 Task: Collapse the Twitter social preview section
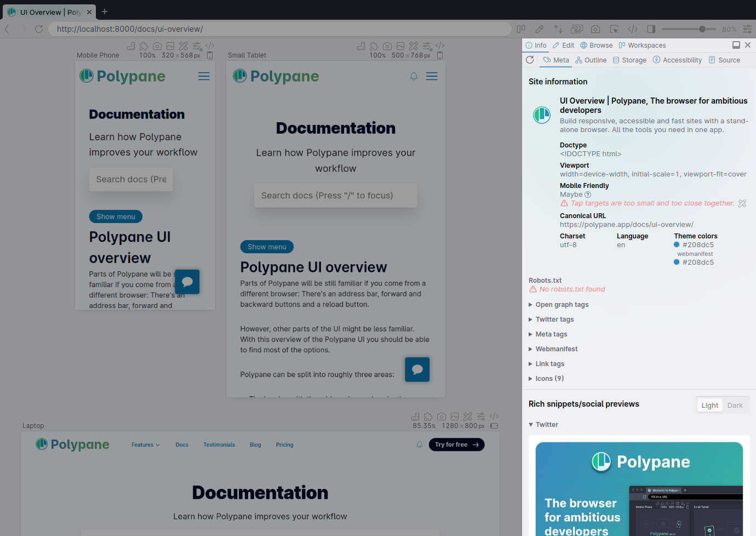[543, 425]
